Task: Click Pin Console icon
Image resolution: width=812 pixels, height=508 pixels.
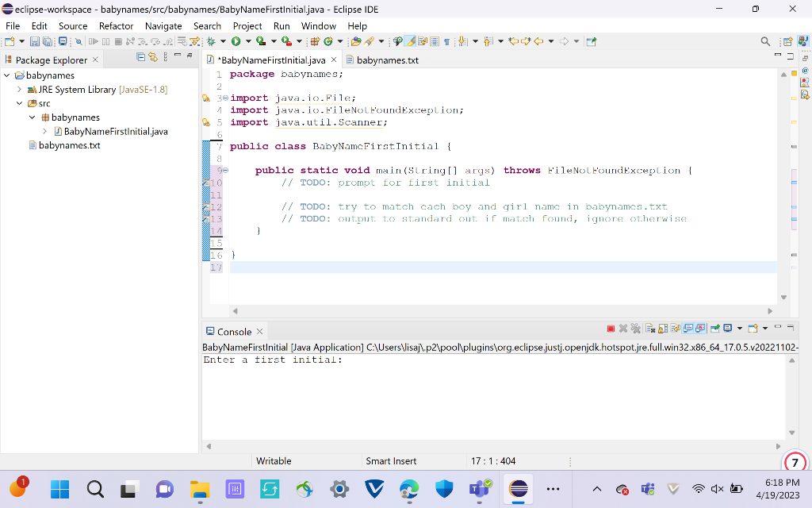Action: click(714, 328)
